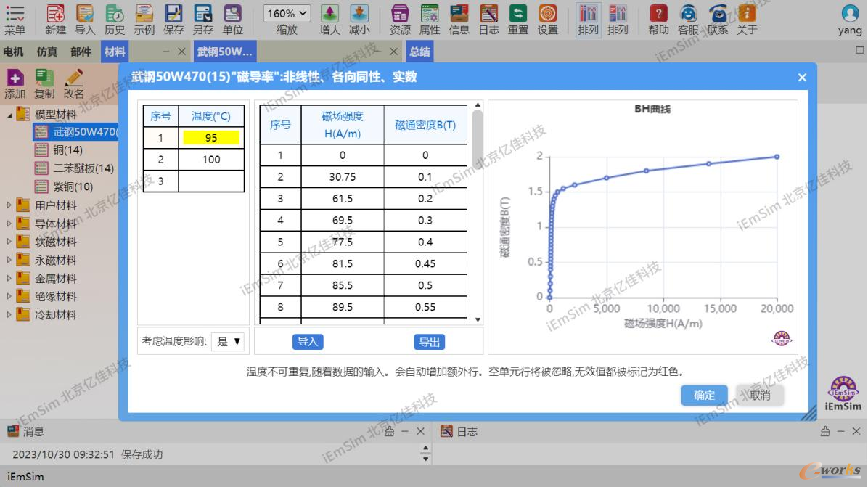Open the 消息 messages panel tab
868x487 pixels.
coord(25,432)
